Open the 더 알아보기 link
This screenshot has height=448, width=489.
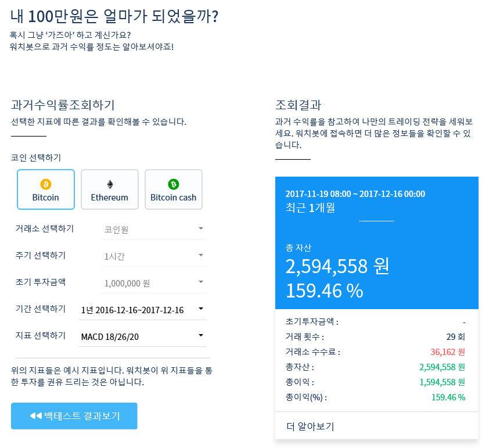tap(310, 426)
